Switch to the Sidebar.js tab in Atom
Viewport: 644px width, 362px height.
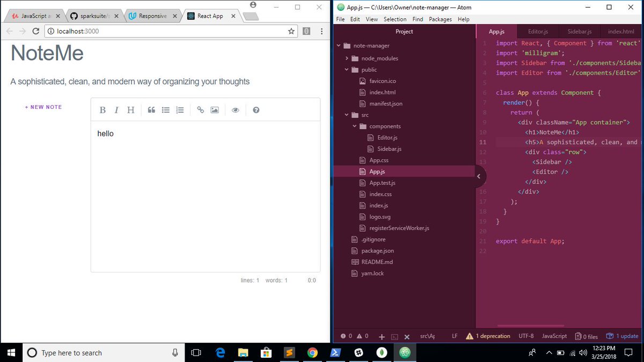[x=579, y=32]
